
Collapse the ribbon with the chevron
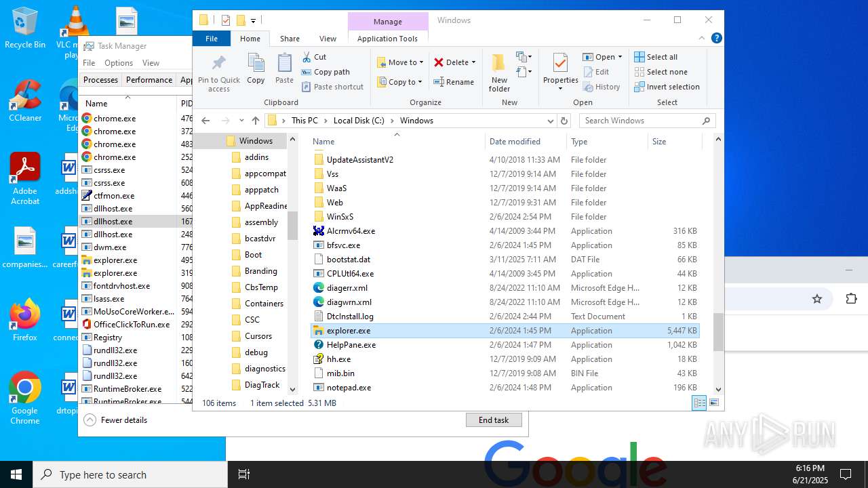tap(703, 39)
